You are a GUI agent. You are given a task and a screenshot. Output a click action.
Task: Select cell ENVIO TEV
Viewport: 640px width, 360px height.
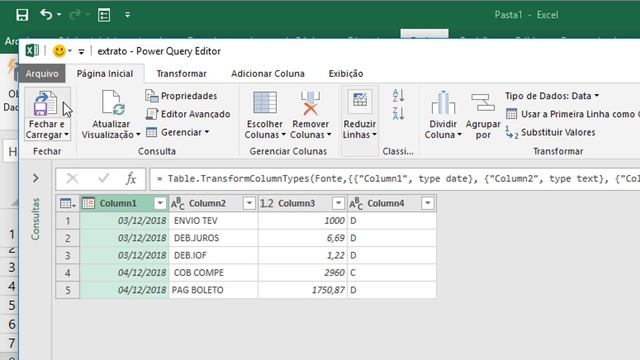[x=213, y=221]
